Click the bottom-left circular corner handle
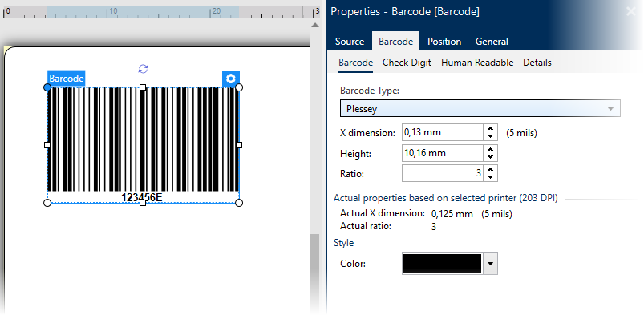 click(47, 203)
